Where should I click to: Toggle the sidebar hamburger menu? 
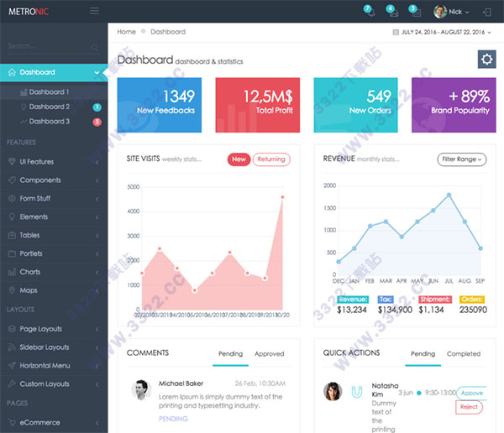click(x=94, y=11)
